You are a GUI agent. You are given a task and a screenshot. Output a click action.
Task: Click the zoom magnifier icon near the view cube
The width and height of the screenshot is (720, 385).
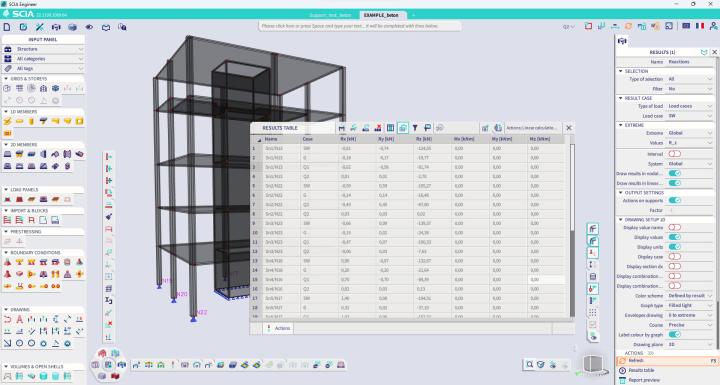529,364
